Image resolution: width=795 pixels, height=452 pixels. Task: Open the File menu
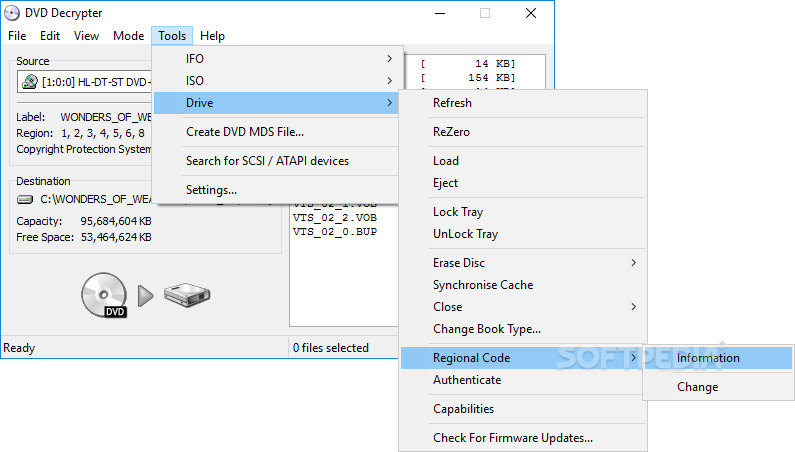point(17,36)
